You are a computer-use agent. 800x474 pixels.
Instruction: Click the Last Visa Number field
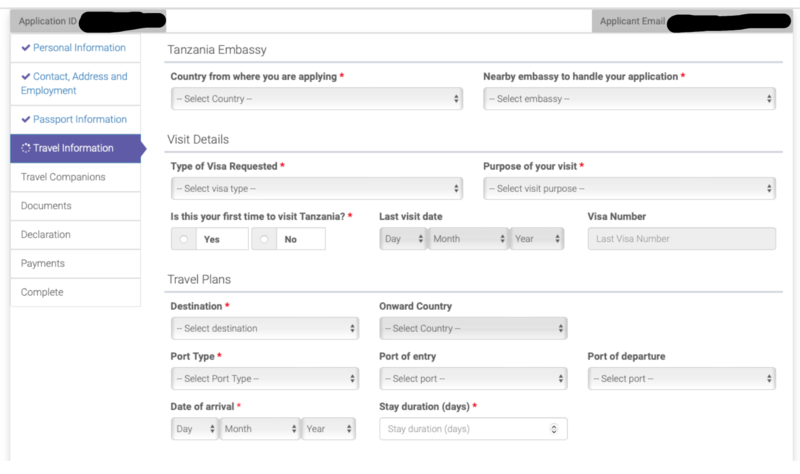(681, 240)
